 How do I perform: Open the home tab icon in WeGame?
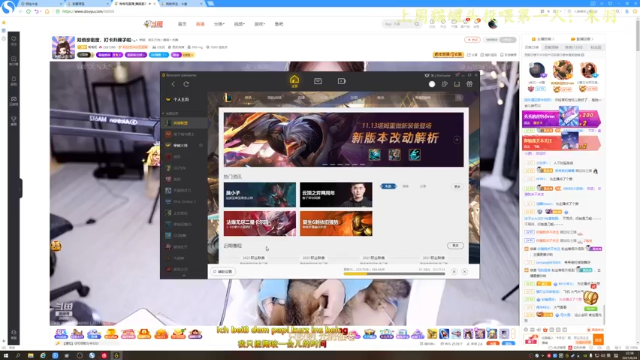294,80
